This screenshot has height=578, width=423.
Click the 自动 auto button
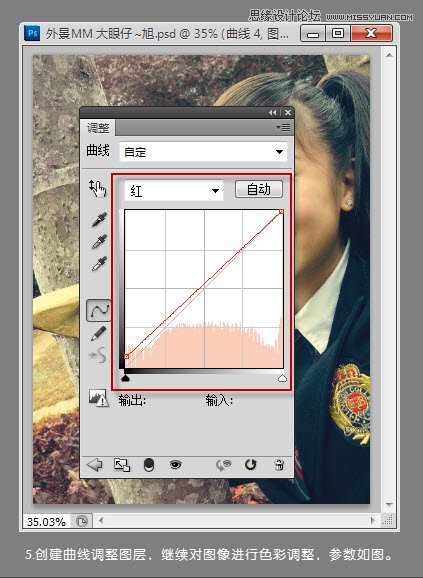click(x=259, y=189)
